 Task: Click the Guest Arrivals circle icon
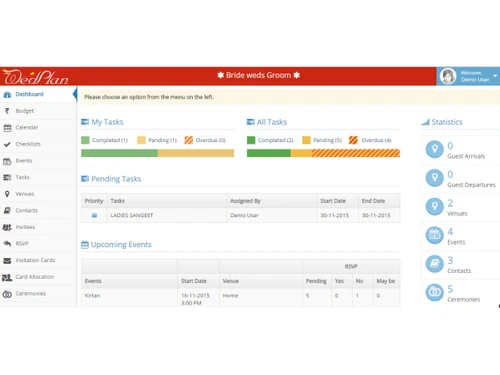pyautogui.click(x=435, y=149)
